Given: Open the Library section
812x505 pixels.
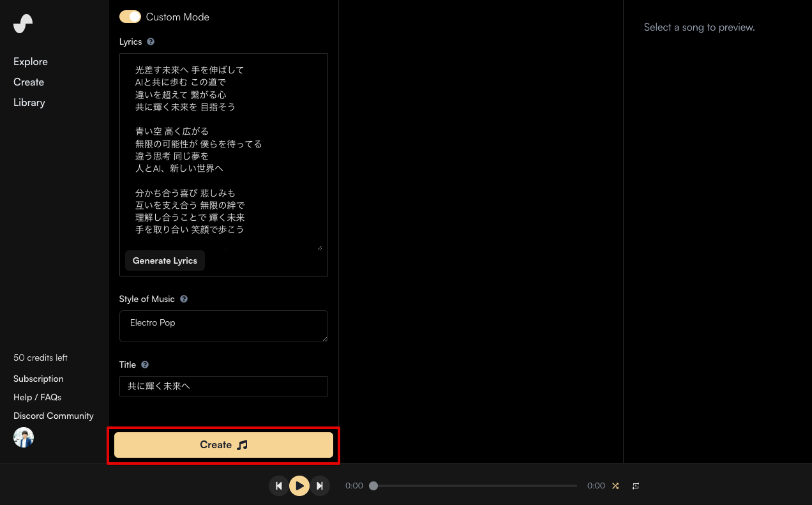Looking at the screenshot, I should tap(29, 102).
